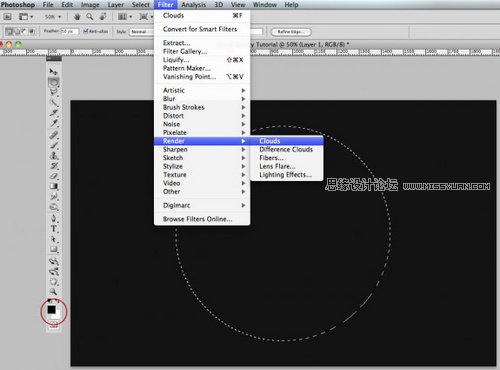Select the Move tool in toolbox
Image resolution: width=500 pixels, height=370 pixels.
[53, 71]
